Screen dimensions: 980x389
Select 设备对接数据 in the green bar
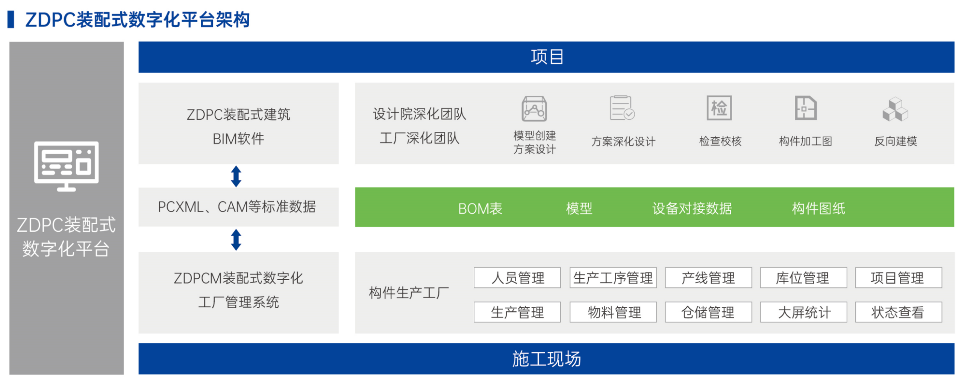(x=691, y=208)
